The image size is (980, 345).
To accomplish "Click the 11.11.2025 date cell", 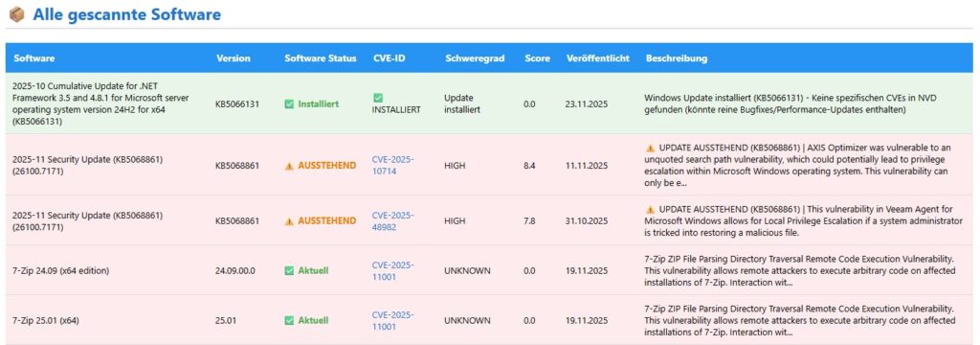I will [587, 166].
